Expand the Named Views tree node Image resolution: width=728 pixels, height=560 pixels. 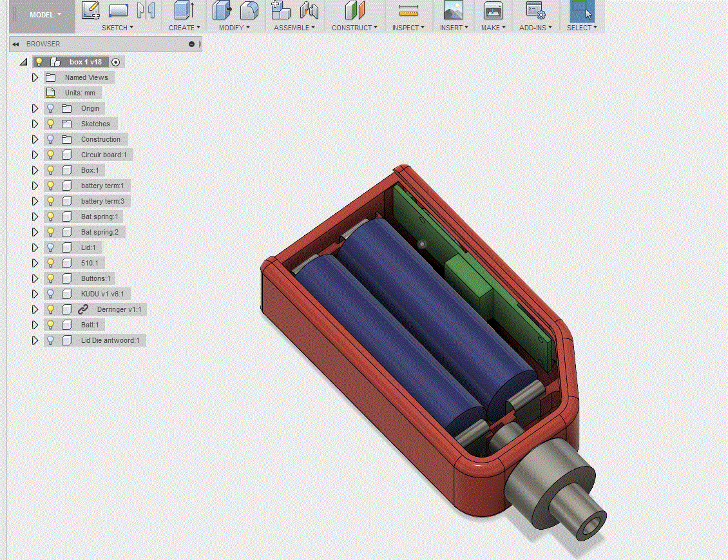(x=35, y=77)
